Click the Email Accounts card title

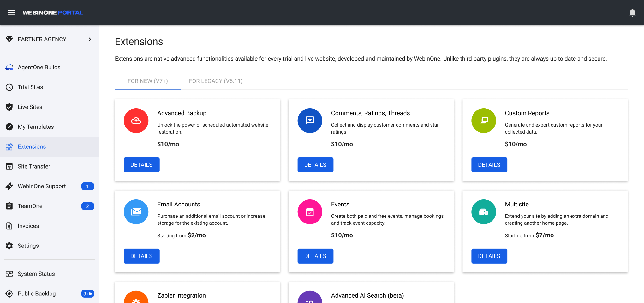point(179,204)
